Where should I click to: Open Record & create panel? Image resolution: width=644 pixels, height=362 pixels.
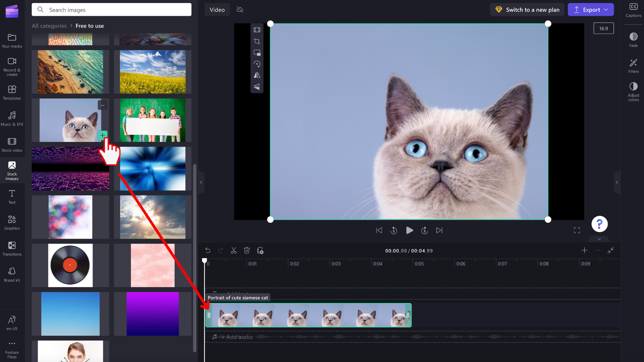(12, 66)
